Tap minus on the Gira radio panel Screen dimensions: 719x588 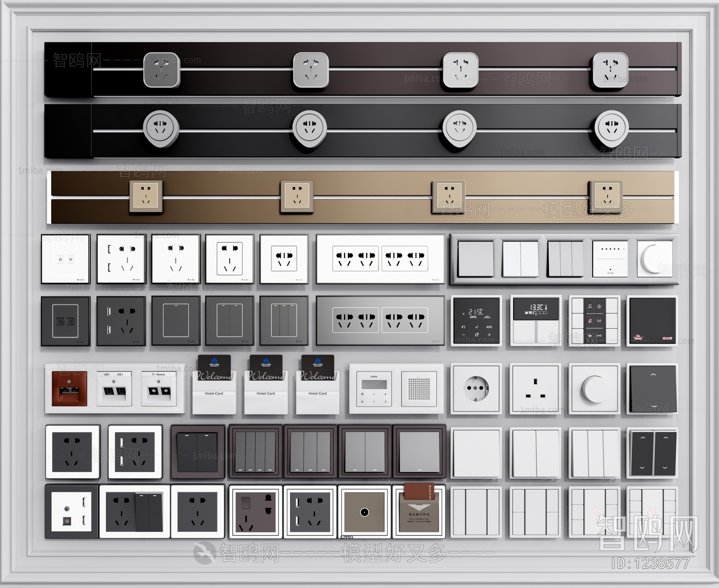point(374,394)
